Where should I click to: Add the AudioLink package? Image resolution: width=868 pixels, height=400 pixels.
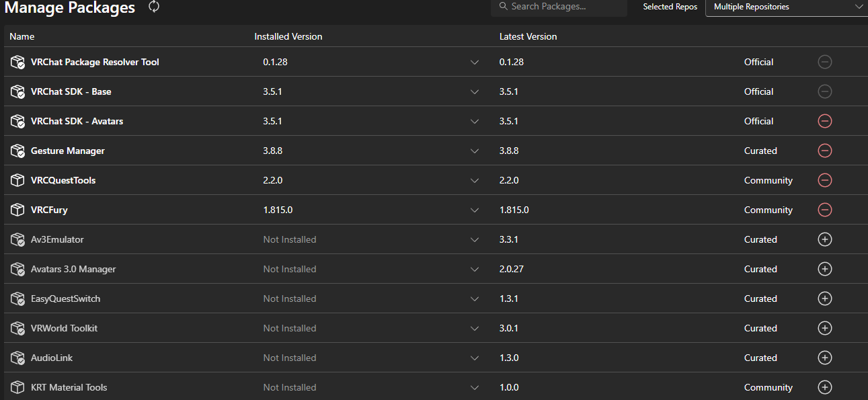click(x=825, y=358)
